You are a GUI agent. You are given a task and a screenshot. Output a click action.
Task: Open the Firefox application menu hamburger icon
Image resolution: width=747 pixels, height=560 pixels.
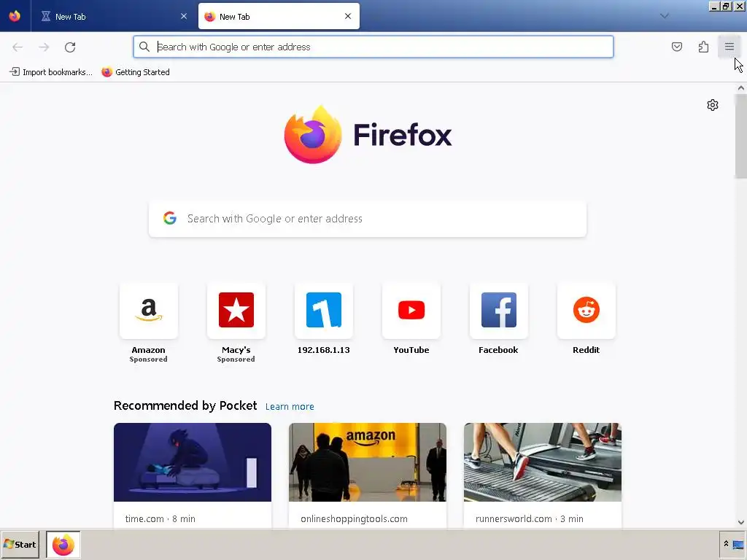[x=729, y=47]
